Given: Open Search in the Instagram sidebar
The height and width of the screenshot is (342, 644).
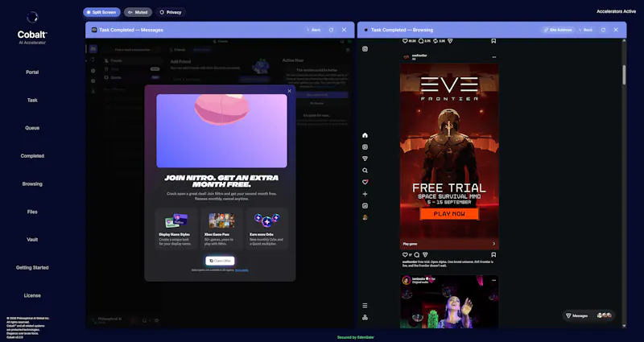Looking at the screenshot, I should (365, 171).
